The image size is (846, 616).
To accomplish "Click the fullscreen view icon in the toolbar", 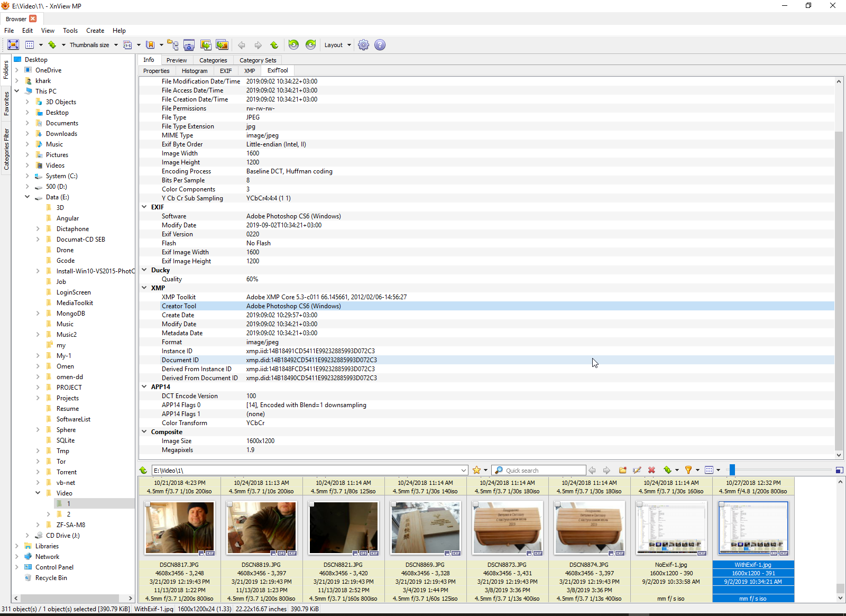I will (14, 45).
